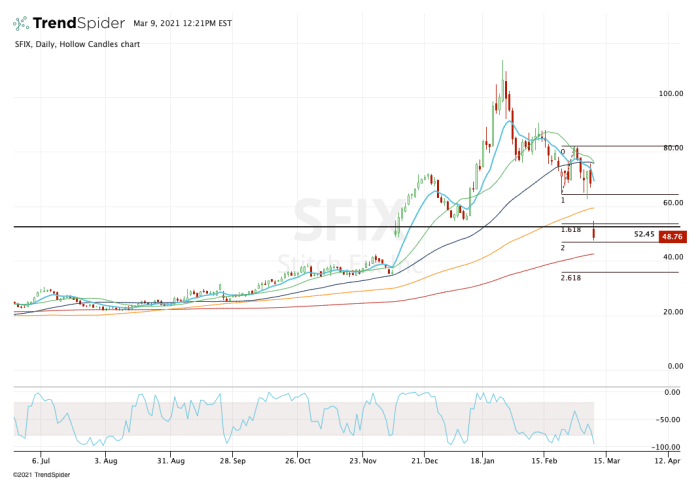The width and height of the screenshot is (700, 481).
Task: Click the 18. Jan date axis label
Action: pyautogui.click(x=484, y=462)
